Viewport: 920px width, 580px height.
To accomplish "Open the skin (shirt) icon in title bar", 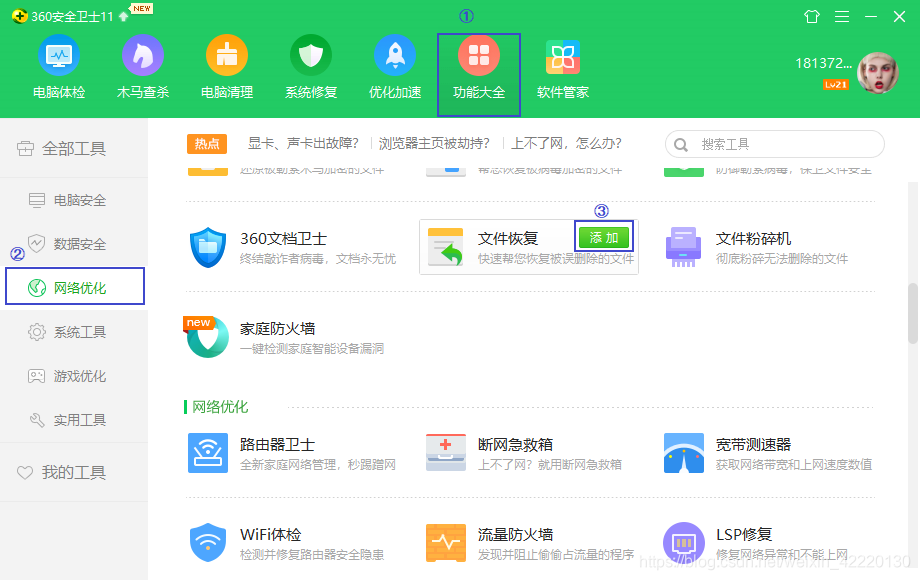I will 812,16.
